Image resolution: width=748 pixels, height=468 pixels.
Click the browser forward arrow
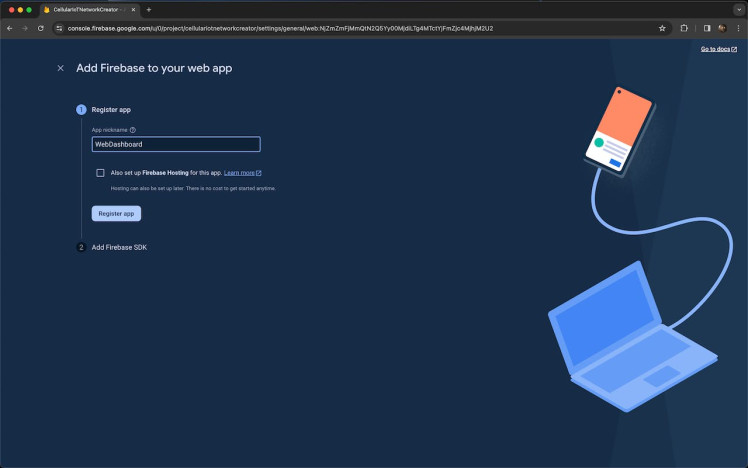pyautogui.click(x=25, y=28)
